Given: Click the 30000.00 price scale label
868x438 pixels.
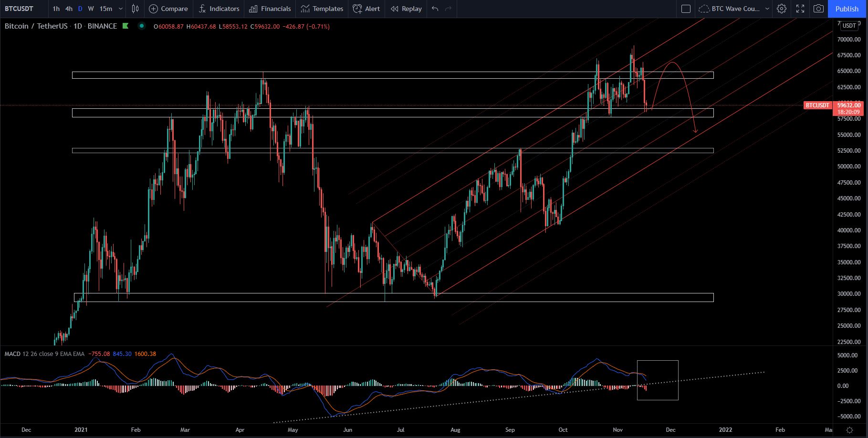Looking at the screenshot, I should click(849, 294).
